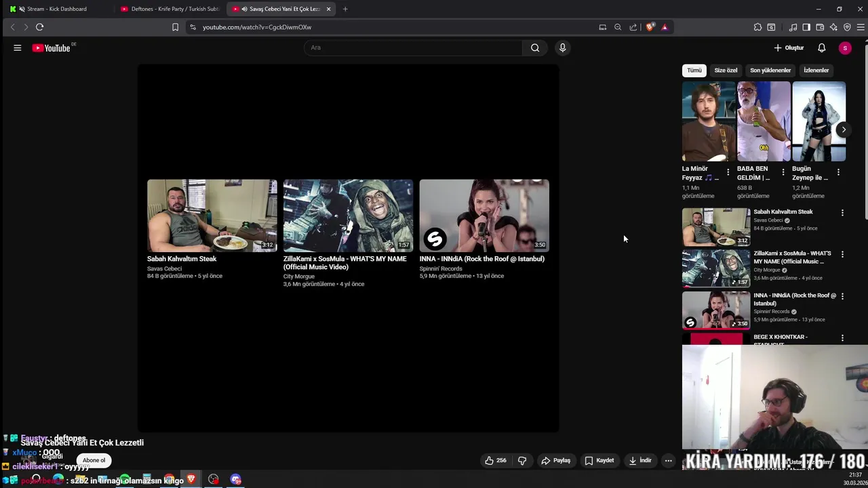The width and height of the screenshot is (868, 488).
Task: Click the Spinnin' Records channel name on end screen
Action: pyautogui.click(x=441, y=268)
